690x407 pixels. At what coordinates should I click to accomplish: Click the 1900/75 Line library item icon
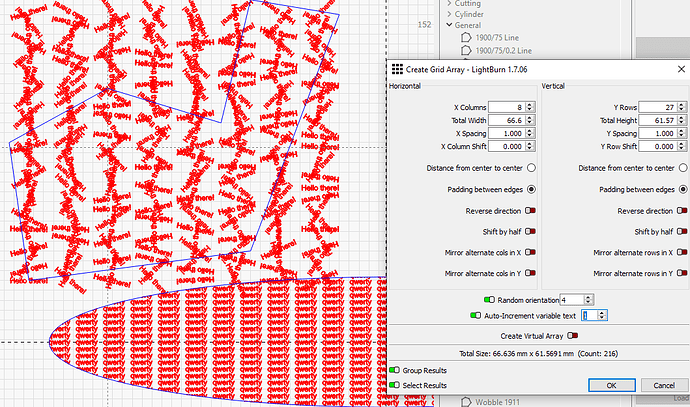[x=466, y=38]
